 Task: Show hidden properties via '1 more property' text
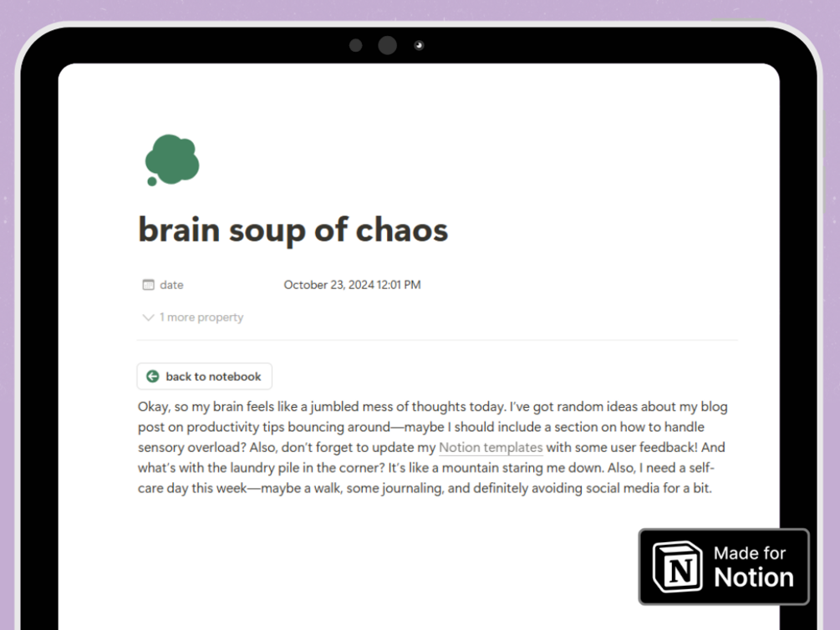(x=201, y=318)
